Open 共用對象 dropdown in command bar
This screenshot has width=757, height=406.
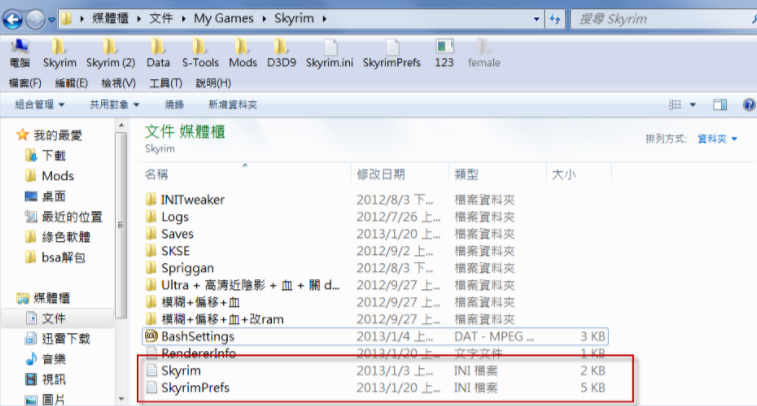(114, 104)
